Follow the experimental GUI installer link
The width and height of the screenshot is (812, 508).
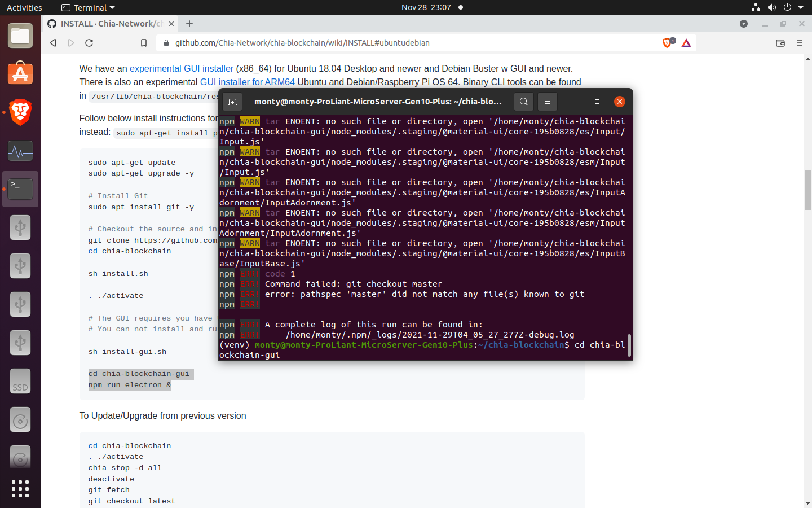pos(182,68)
